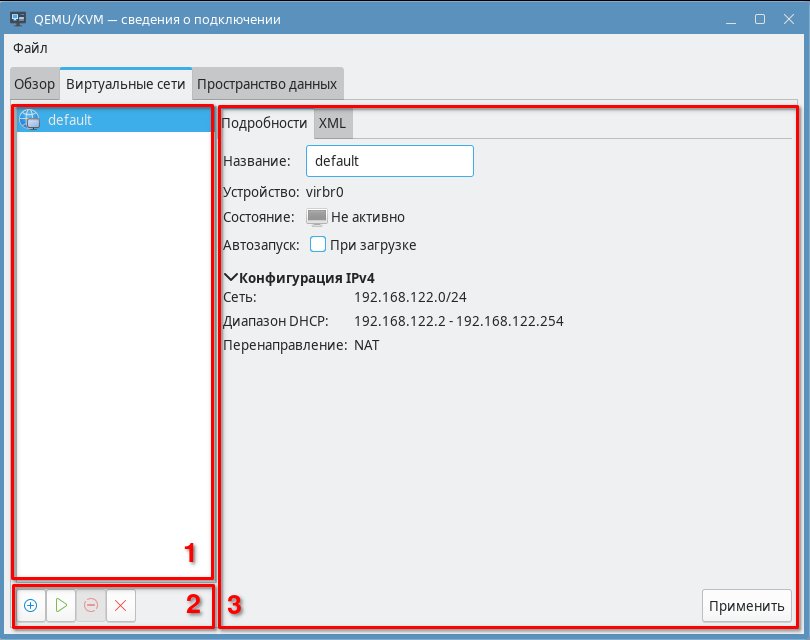Click the monitor icon beside "Не активно"

click(316, 217)
